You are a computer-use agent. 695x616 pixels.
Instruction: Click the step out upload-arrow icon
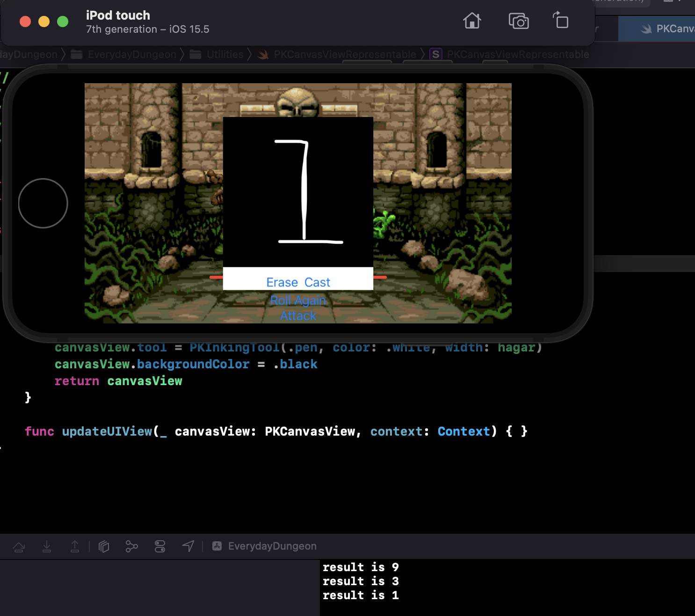click(x=75, y=546)
